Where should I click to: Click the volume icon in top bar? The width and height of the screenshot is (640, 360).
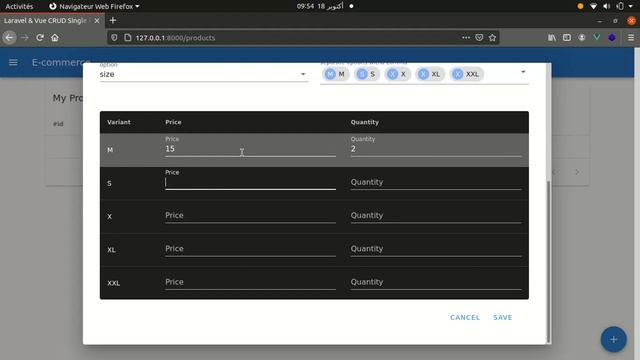click(x=607, y=6)
